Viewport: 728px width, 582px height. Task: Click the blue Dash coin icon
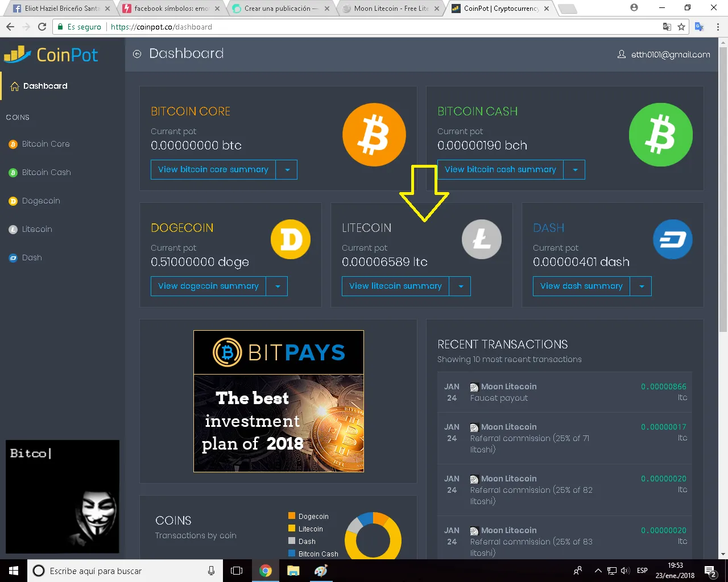coord(673,239)
